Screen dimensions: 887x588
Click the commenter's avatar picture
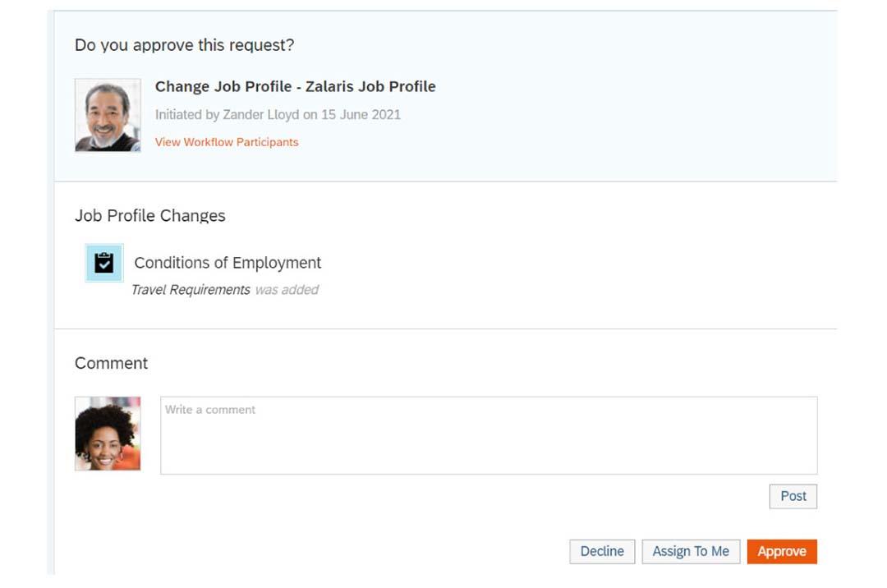pos(108,434)
